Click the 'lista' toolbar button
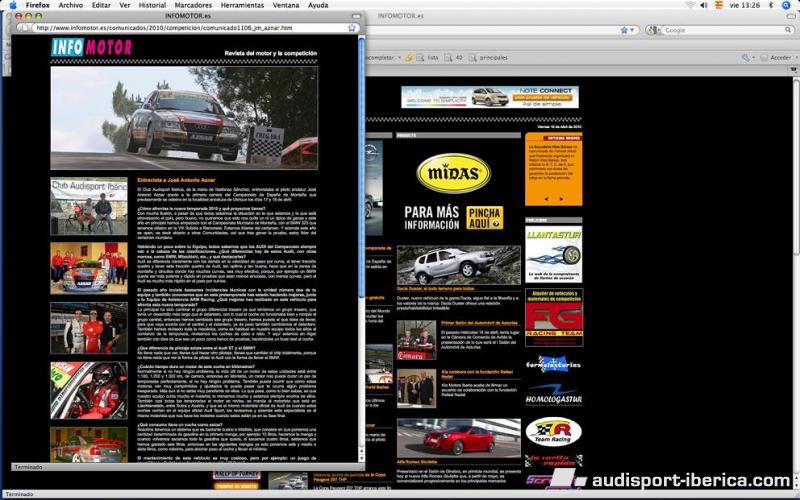This screenshot has width=800, height=500. pos(428,58)
